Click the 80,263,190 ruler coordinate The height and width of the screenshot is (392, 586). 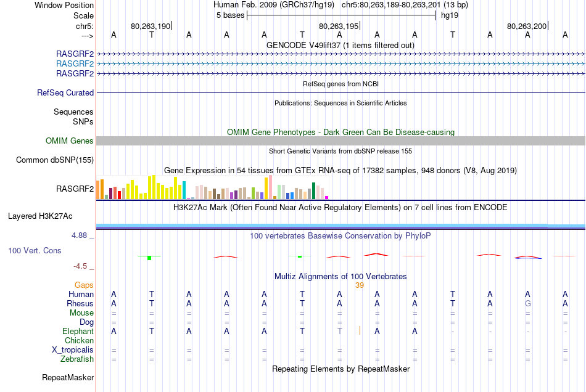click(151, 26)
